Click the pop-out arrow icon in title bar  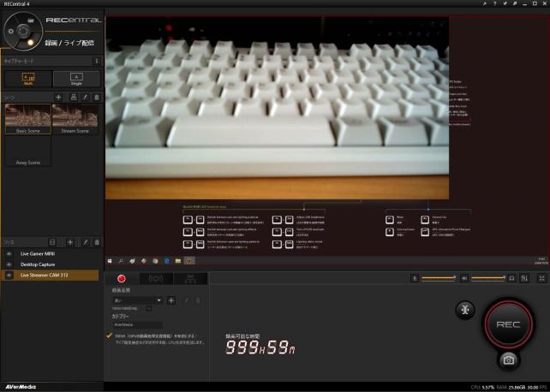[x=515, y=3]
